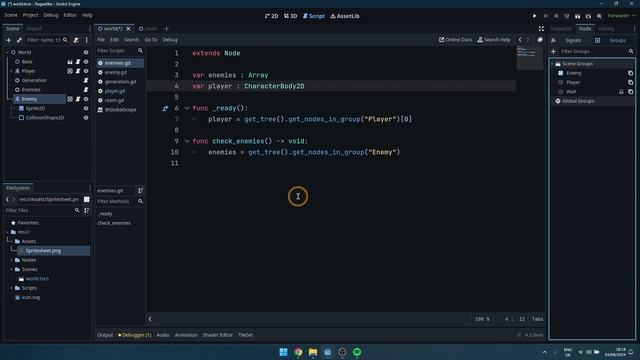This screenshot has height=360, width=640.
Task: Expand the Player node children
Action: [11, 71]
